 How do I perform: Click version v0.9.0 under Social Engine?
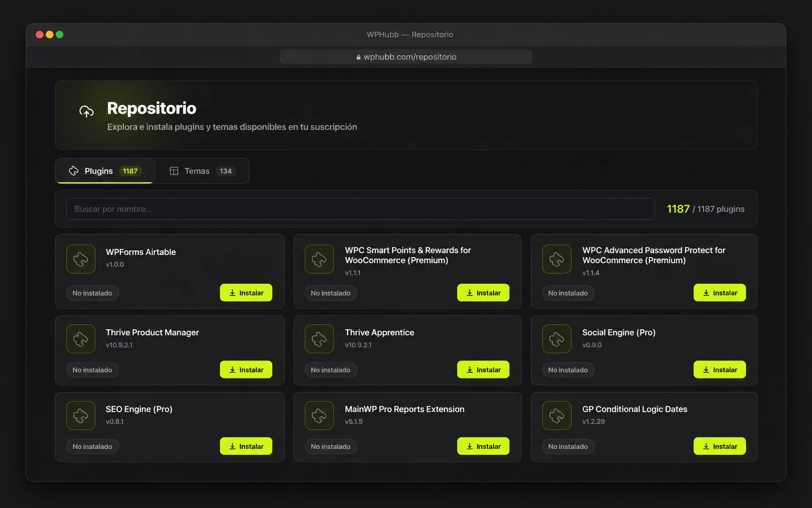click(x=592, y=345)
